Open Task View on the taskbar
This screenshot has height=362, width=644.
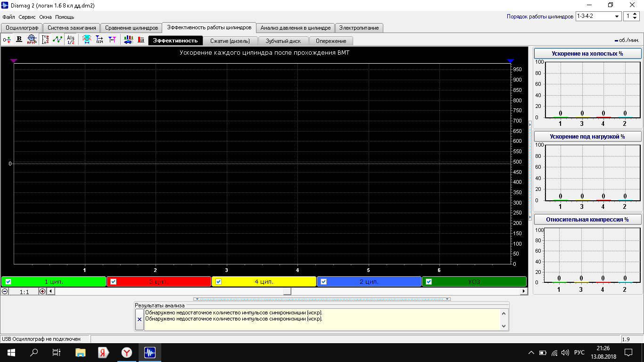[x=57, y=352]
